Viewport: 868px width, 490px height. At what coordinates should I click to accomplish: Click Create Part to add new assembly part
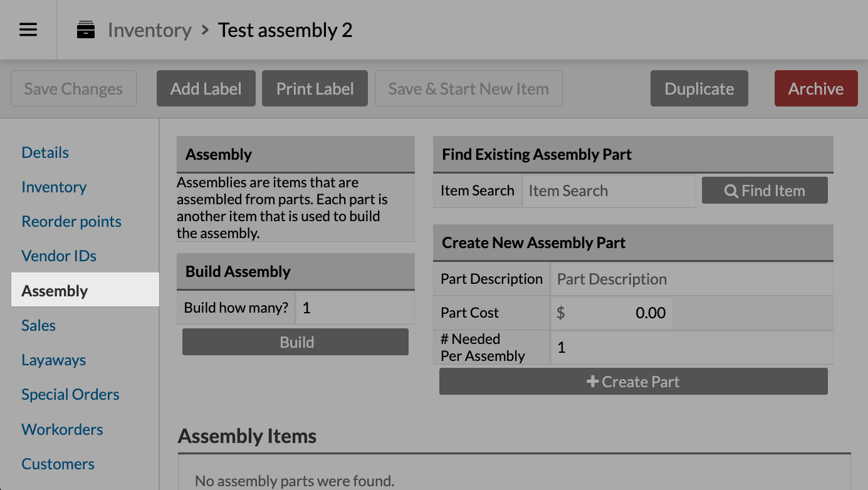pos(633,381)
